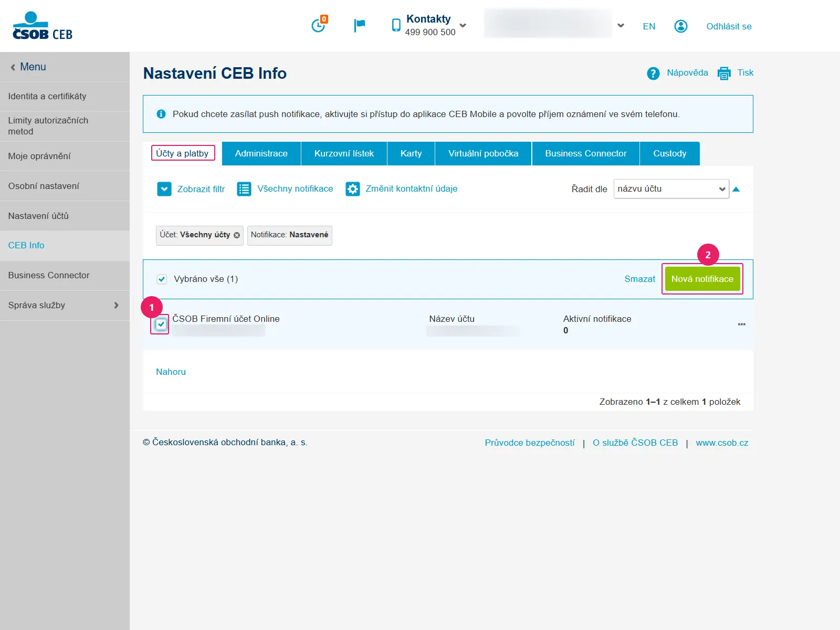Click the Nápověda question mark icon
This screenshot has height=630, width=840.
(653, 73)
